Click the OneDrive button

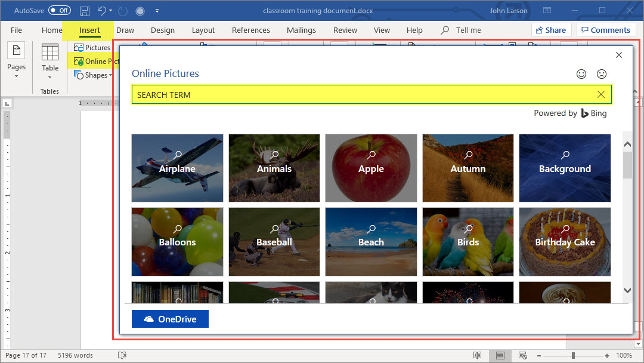pos(170,319)
